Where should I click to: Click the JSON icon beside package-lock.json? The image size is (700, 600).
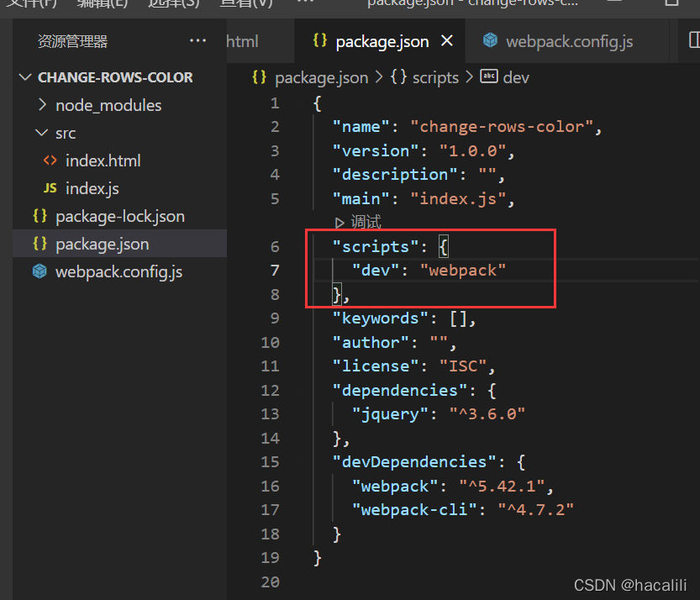tap(39, 216)
